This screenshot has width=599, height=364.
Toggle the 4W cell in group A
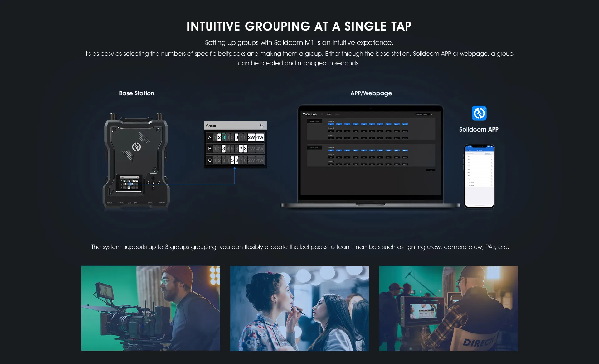[x=260, y=137]
